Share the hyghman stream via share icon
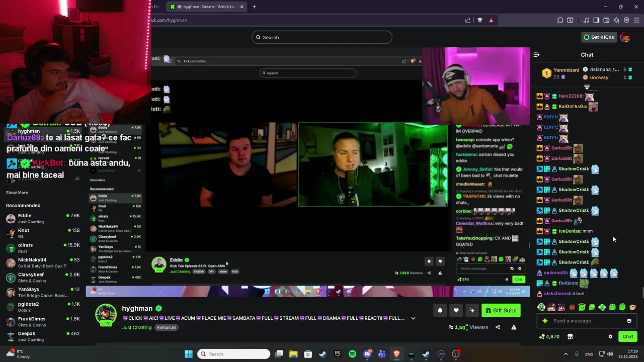Image resolution: width=644 pixels, height=362 pixels. point(498,327)
